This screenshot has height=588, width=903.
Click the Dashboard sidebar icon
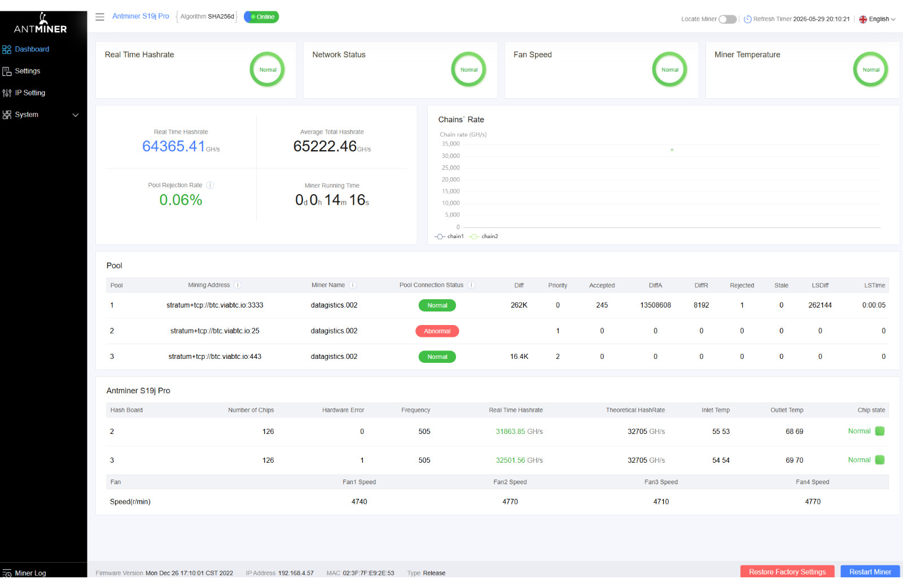tap(7, 50)
